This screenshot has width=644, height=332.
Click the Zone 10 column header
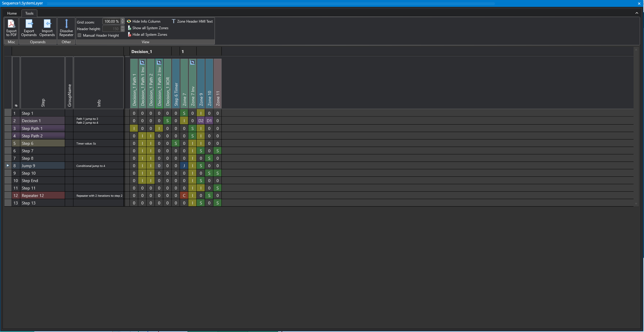pos(209,83)
